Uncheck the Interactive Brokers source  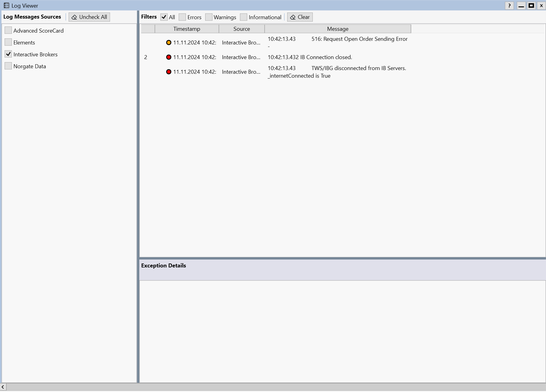coord(8,54)
